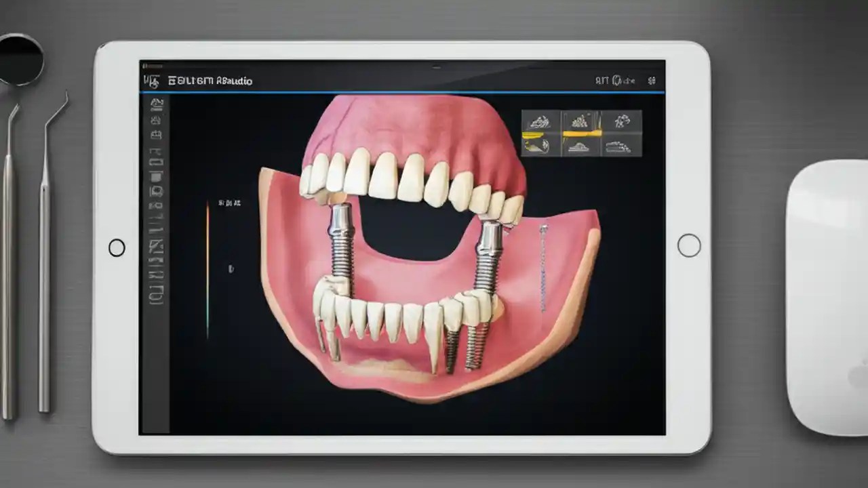
Task: Toggle the highlighted implant view preset
Action: (580, 132)
